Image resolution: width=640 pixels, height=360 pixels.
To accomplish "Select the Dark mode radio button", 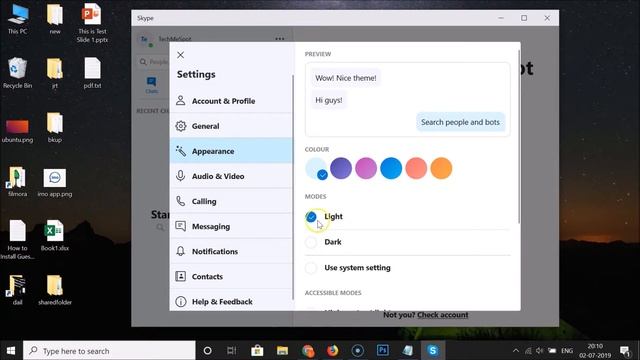I will (x=311, y=242).
